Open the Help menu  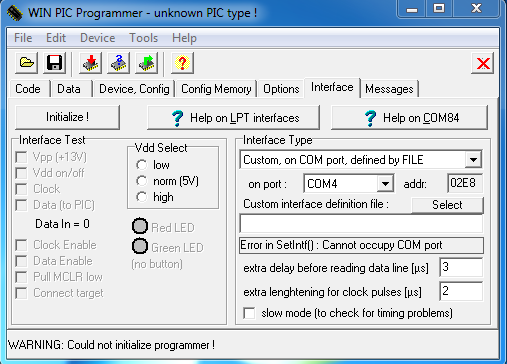pyautogui.click(x=184, y=38)
